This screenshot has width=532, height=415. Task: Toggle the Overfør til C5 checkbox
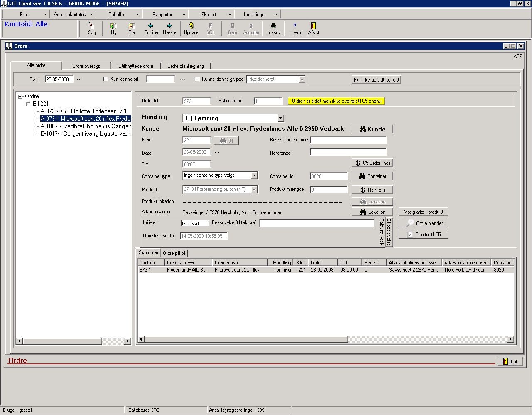(x=410, y=235)
